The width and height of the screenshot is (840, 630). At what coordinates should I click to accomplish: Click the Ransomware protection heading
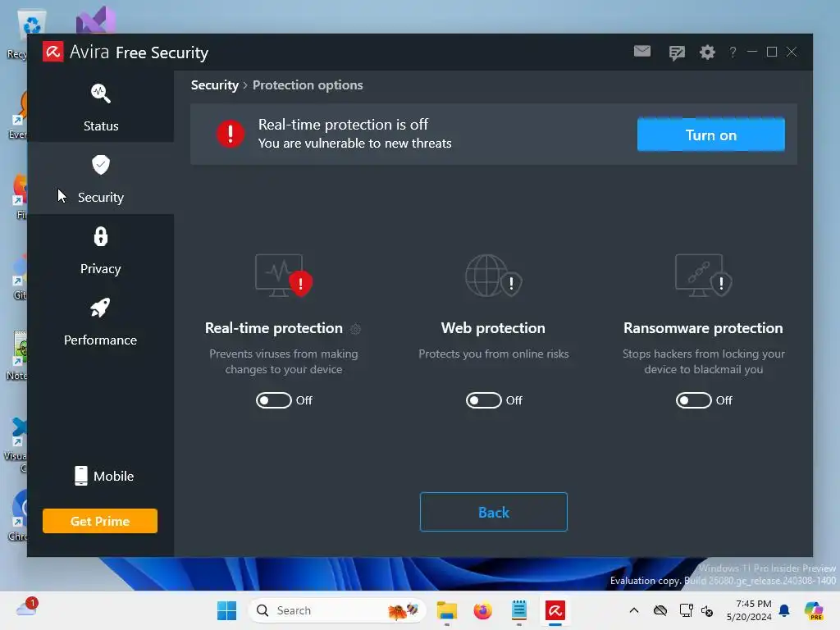703,328
